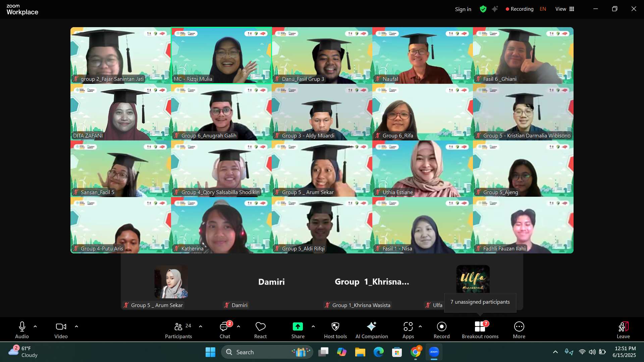644x362 pixels.
Task: Open the Chat panel
Action: coord(224,330)
